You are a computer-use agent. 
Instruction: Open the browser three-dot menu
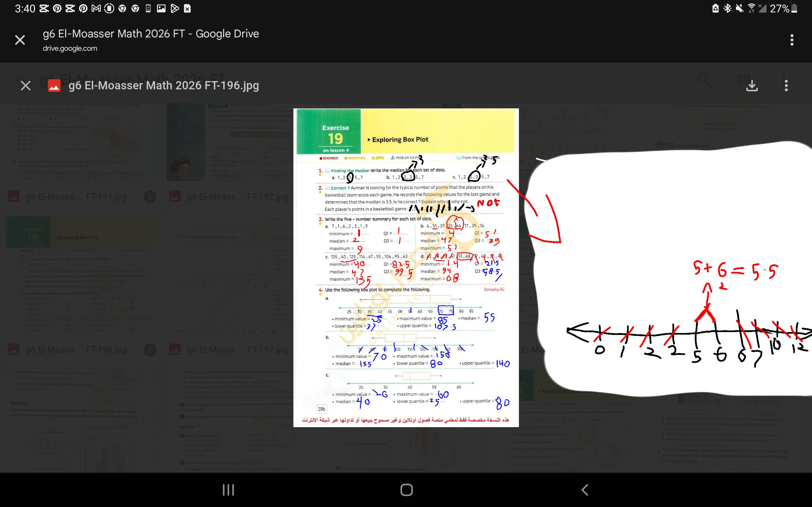pos(791,40)
